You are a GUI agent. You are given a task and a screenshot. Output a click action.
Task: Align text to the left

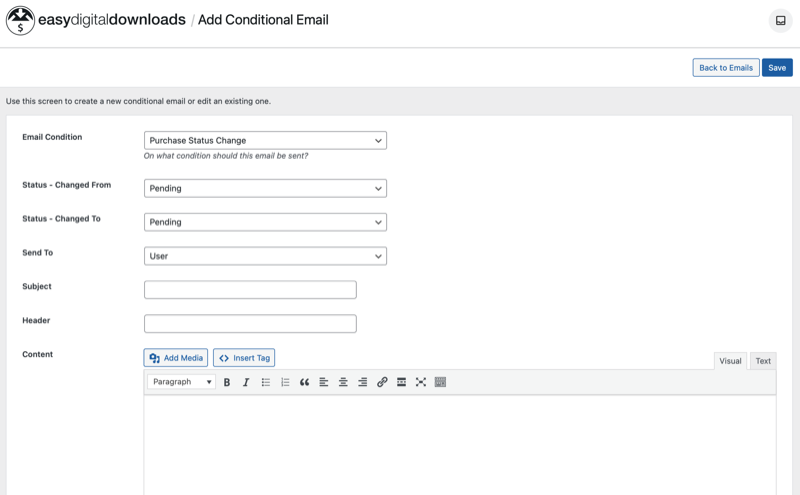324,382
